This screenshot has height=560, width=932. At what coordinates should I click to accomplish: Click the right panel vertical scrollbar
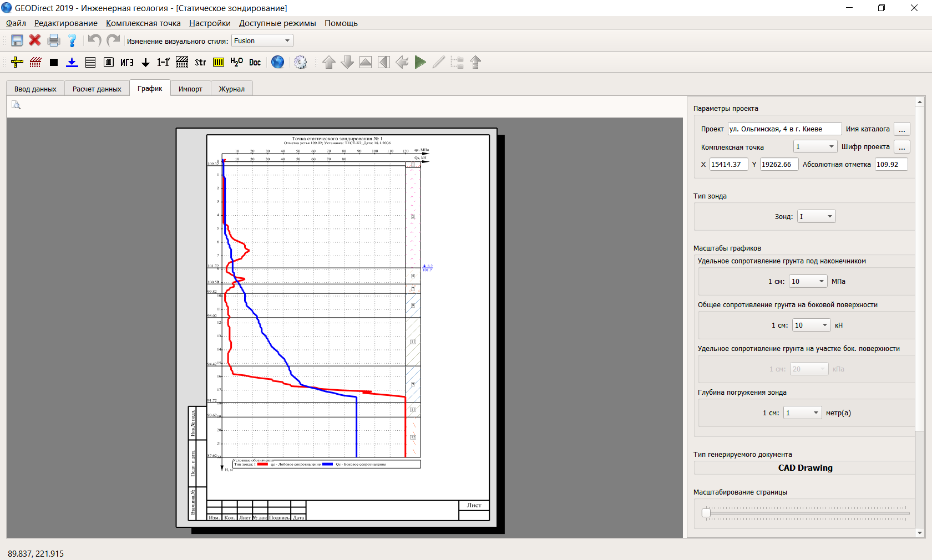(x=920, y=268)
